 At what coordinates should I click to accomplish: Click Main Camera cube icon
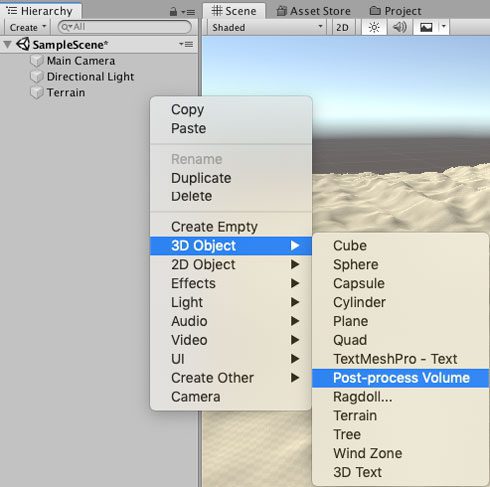pos(36,61)
